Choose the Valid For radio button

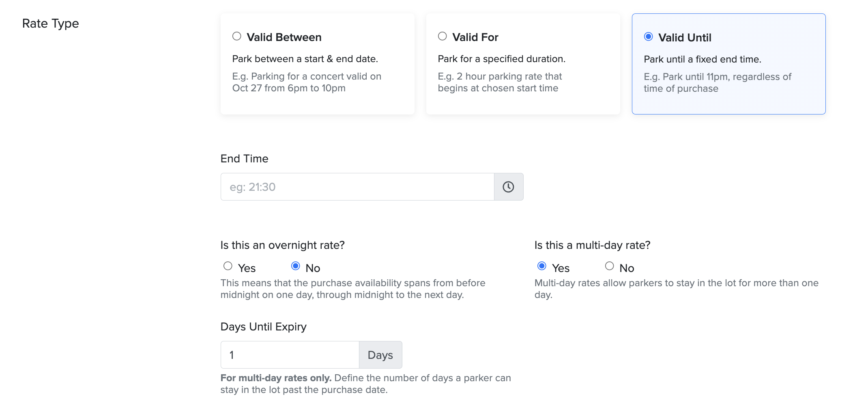(443, 37)
